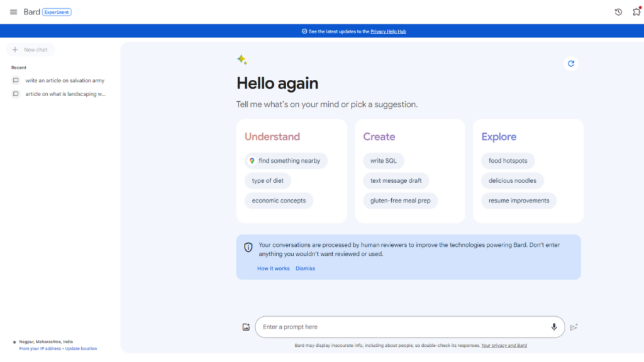Viewport: 644px width, 362px height.
Task: Open the updates icon with red dot
Action: click(x=636, y=11)
